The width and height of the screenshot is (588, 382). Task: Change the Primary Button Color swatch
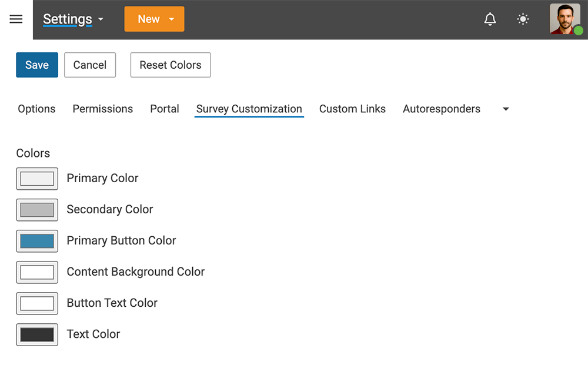[x=37, y=241]
